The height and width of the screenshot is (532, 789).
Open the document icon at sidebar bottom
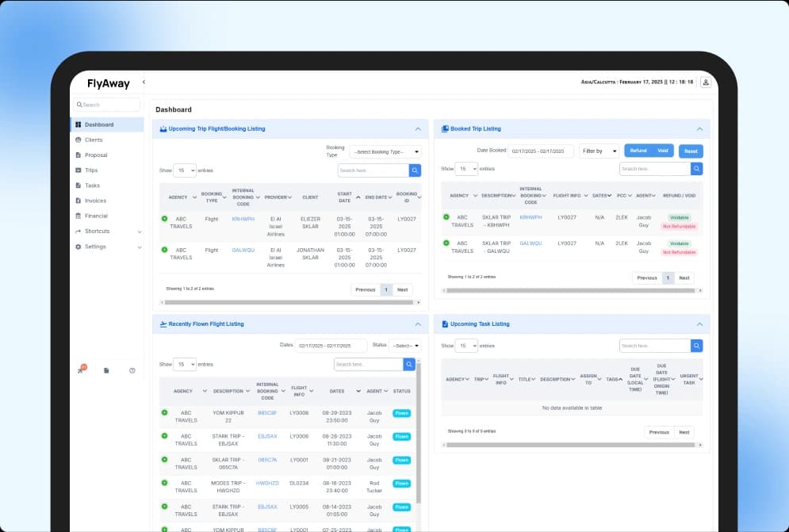point(106,371)
